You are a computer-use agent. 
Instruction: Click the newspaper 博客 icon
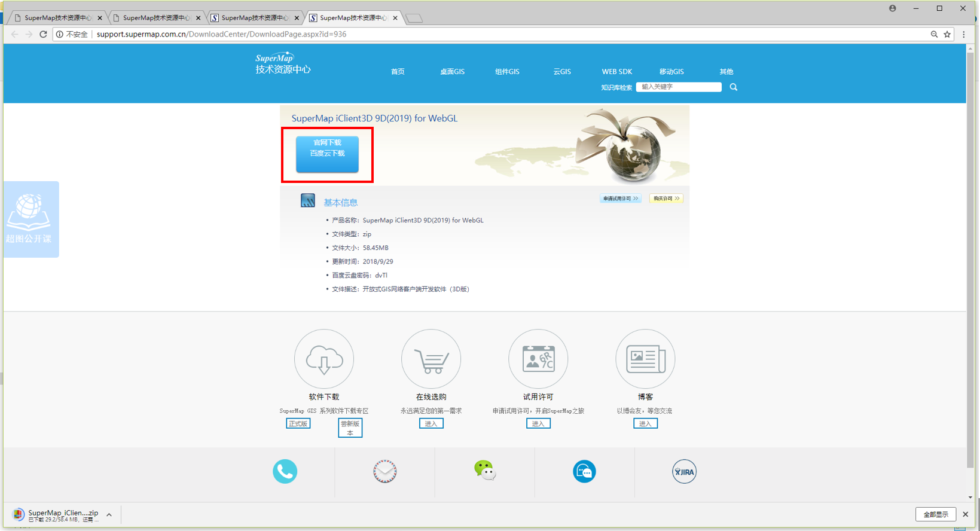click(x=645, y=359)
